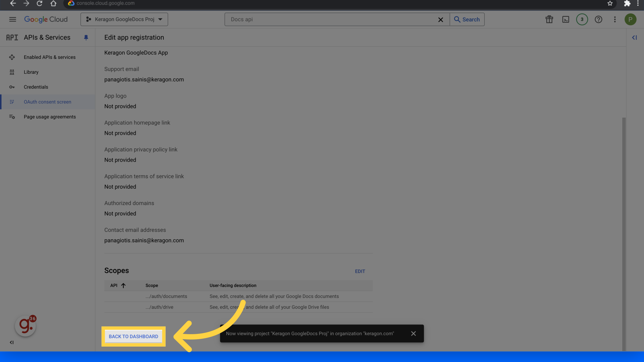Bookmark this page with star icon

610,3
